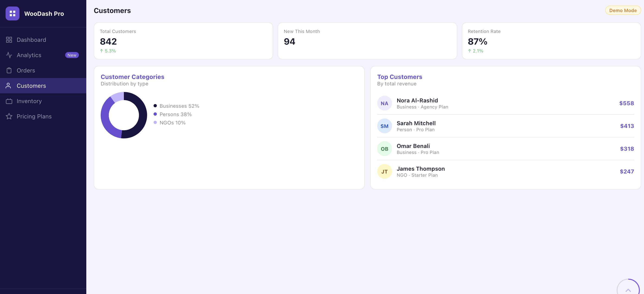The image size is (644, 294).
Task: Select the Customers person icon
Action: coord(9,85)
